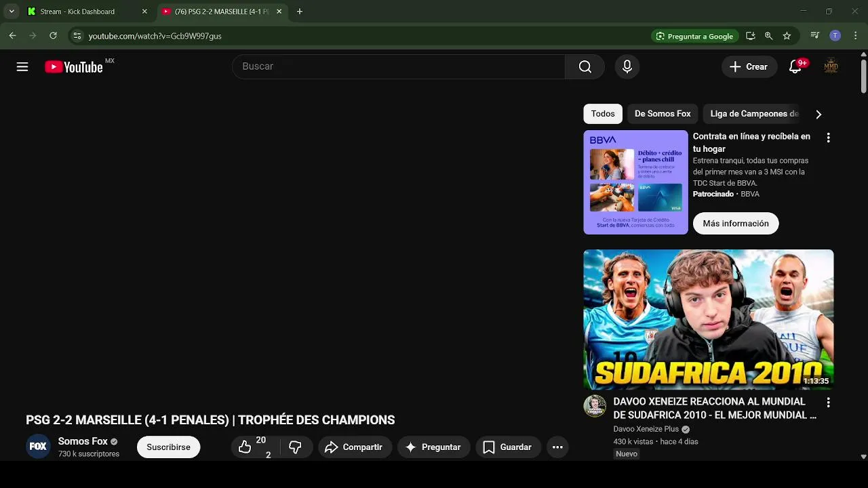Open a new browser tab
868x488 pixels.
pyautogui.click(x=300, y=12)
